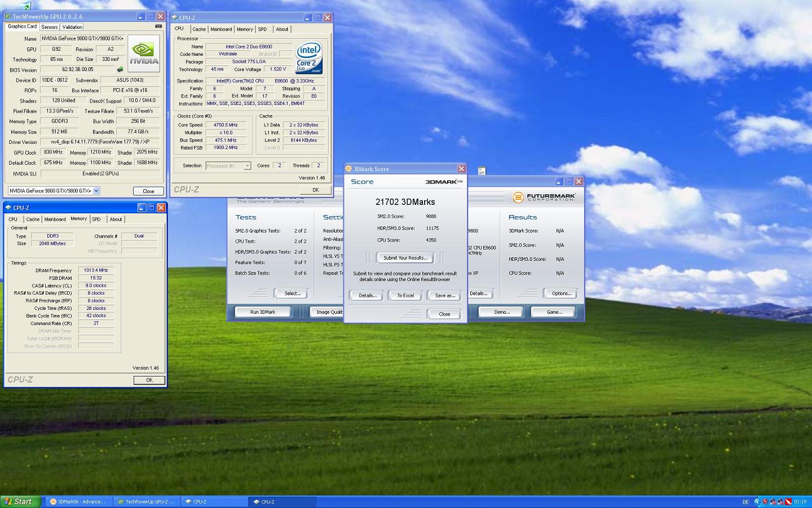Click Image Quality button in 3DMark06
Screen dimensions: 812x508
point(327,312)
